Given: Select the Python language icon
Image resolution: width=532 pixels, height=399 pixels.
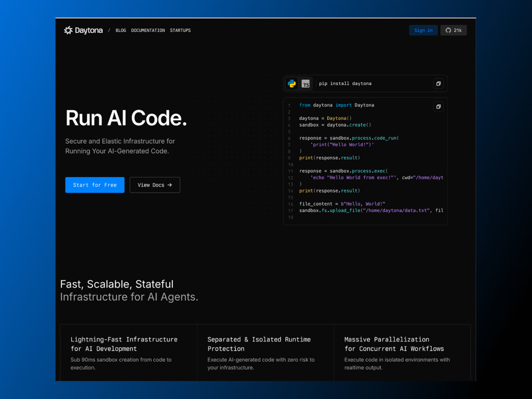Looking at the screenshot, I should pos(292,84).
